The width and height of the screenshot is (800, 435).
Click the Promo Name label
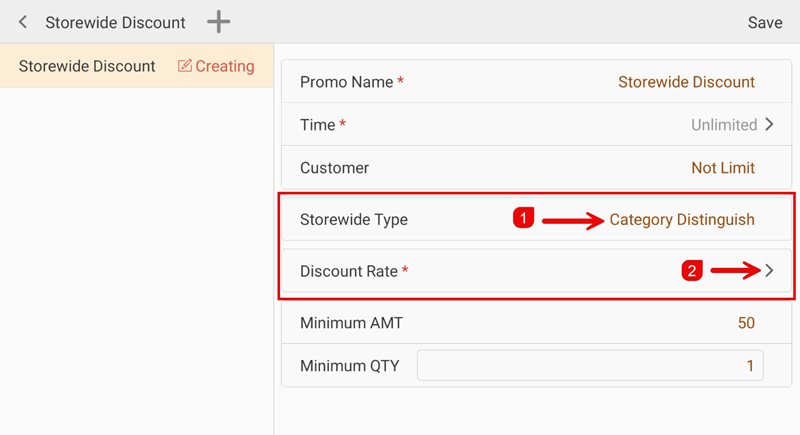coord(346,82)
